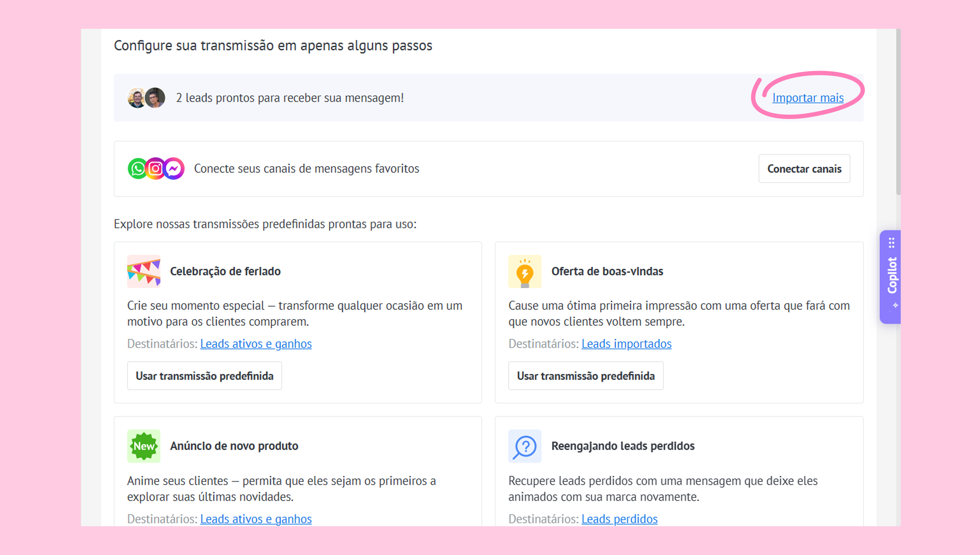Click the green New badge icon
This screenshot has height=555, width=980.
(144, 446)
